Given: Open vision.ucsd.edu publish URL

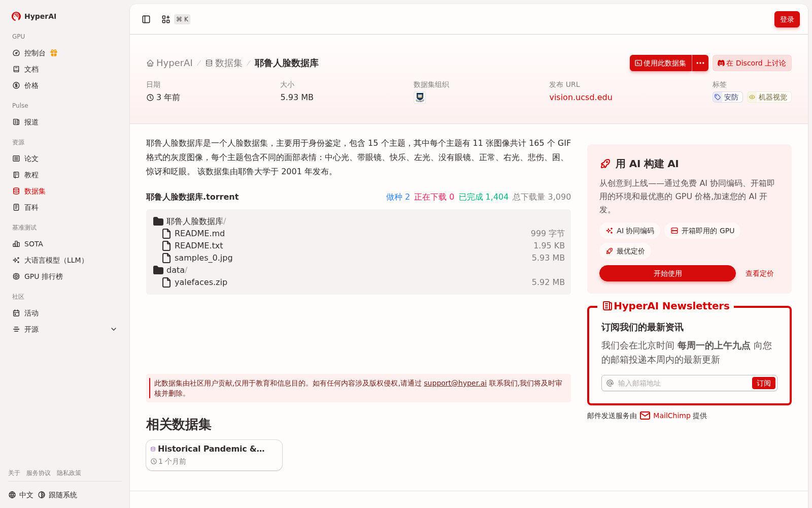Looking at the screenshot, I should tap(581, 97).
